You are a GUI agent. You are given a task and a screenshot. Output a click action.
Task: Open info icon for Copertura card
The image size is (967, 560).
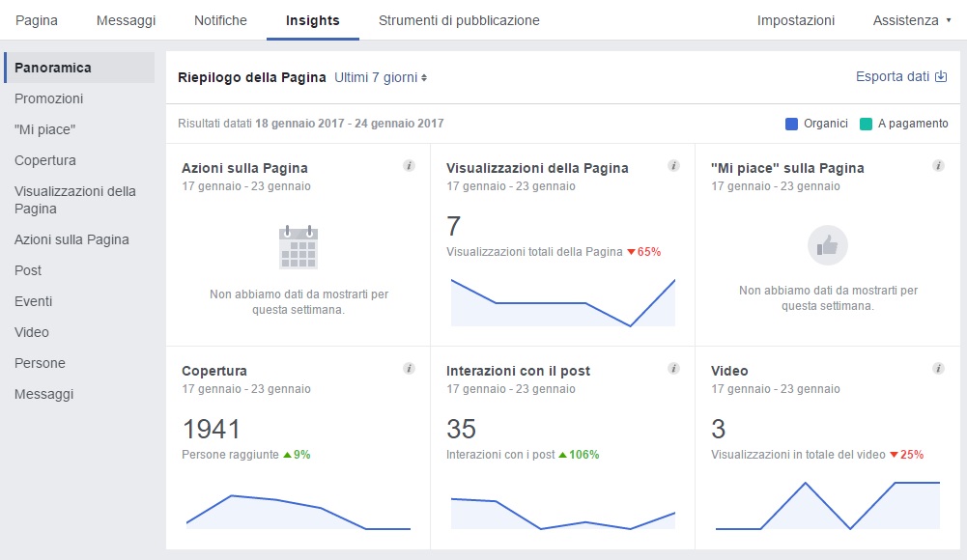coord(409,369)
